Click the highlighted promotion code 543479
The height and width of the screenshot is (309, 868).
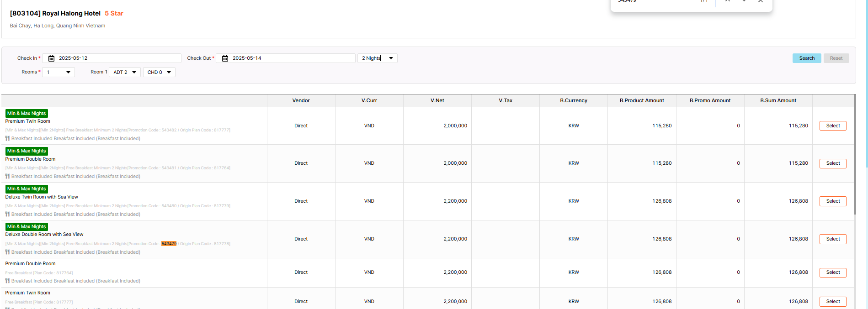tap(169, 244)
